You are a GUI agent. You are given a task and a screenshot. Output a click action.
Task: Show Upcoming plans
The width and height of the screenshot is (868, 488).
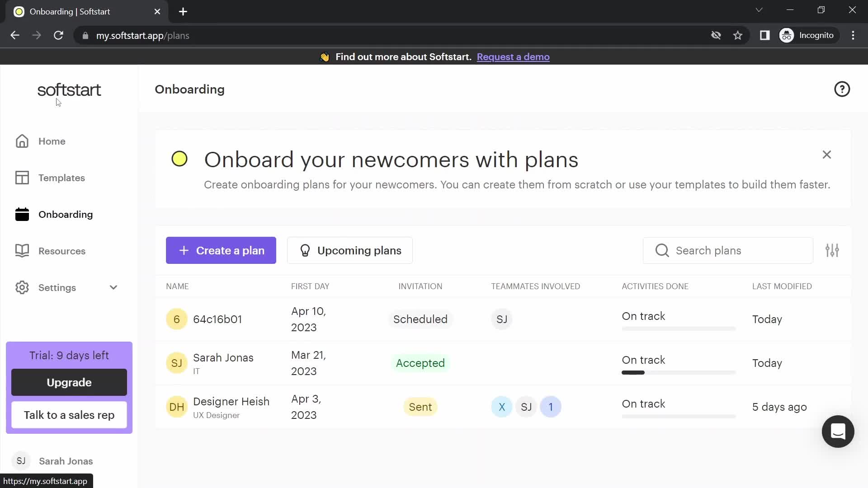tap(350, 250)
